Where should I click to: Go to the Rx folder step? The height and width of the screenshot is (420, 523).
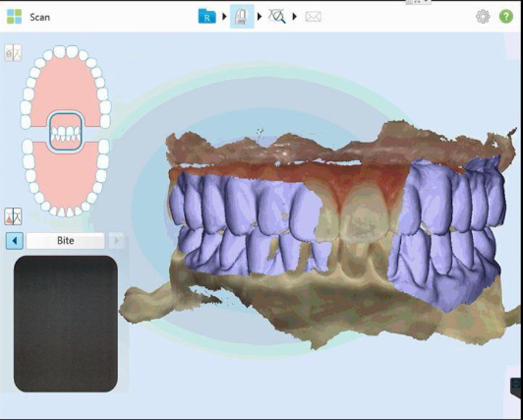pyautogui.click(x=206, y=17)
